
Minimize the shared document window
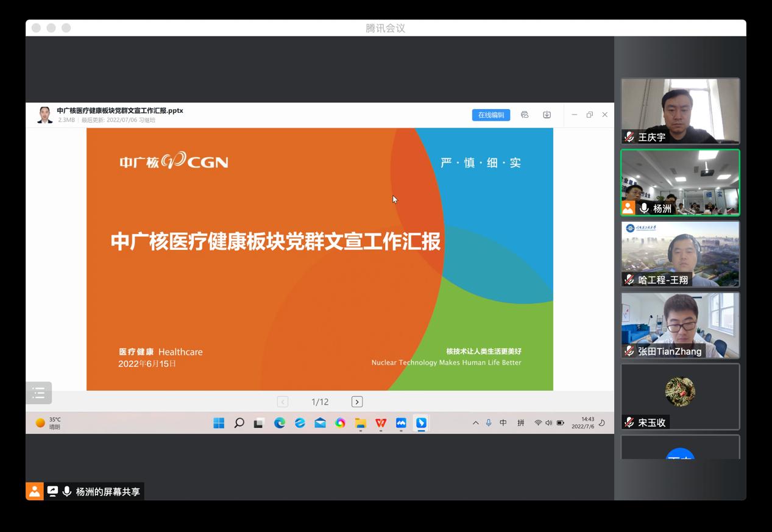pyautogui.click(x=574, y=115)
